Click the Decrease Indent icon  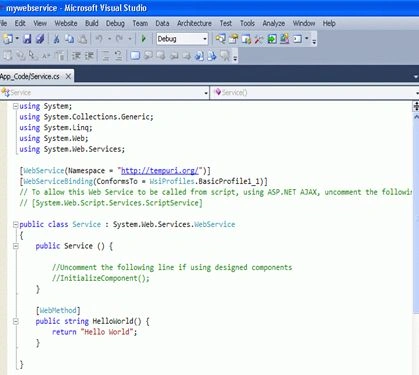pos(76,56)
